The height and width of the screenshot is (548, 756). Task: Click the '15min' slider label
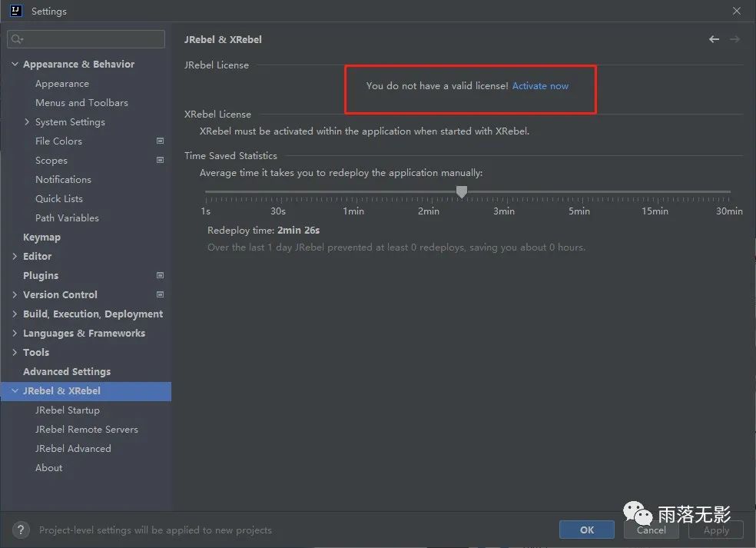pyautogui.click(x=655, y=211)
